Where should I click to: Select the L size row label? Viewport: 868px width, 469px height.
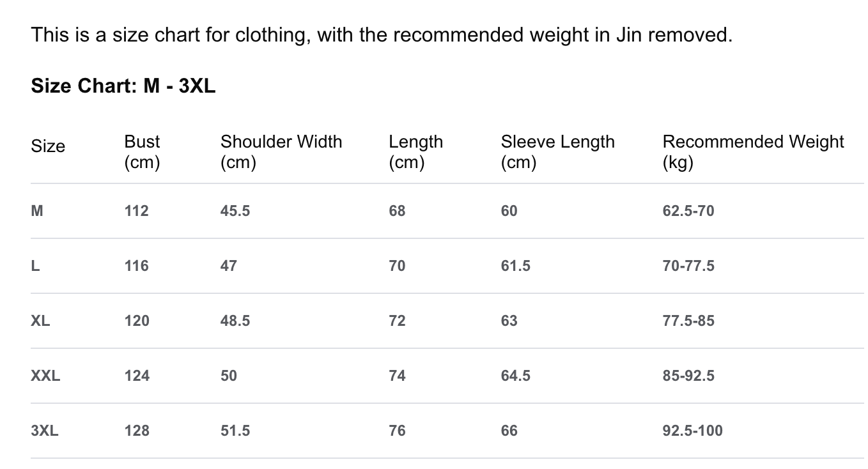(35, 266)
